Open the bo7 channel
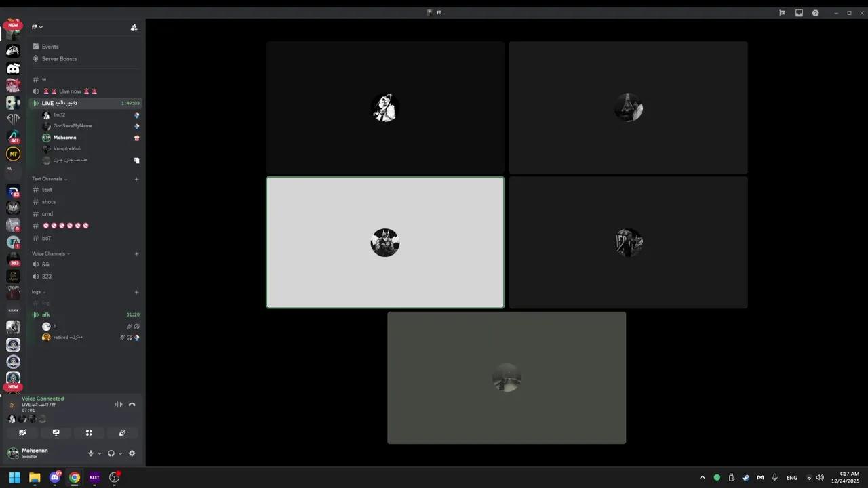868x488 pixels. [x=86, y=239]
